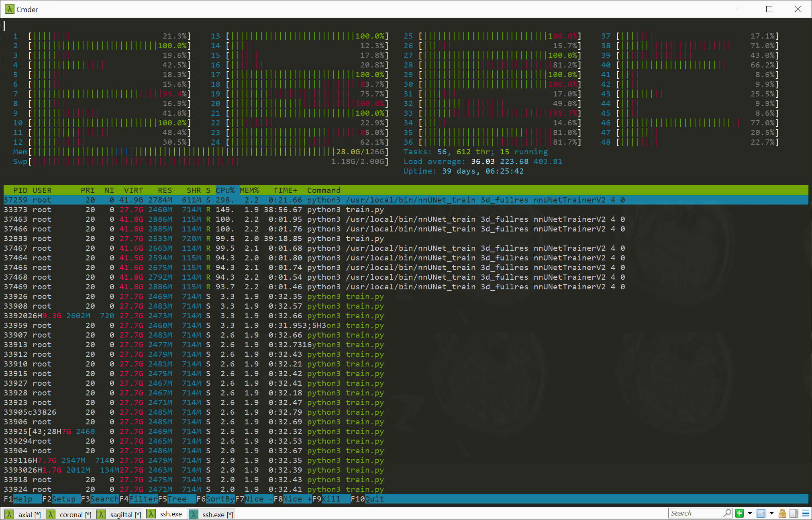The height and width of the screenshot is (520, 812).
Task: Open a new console with the green plus icon
Action: tap(739, 513)
